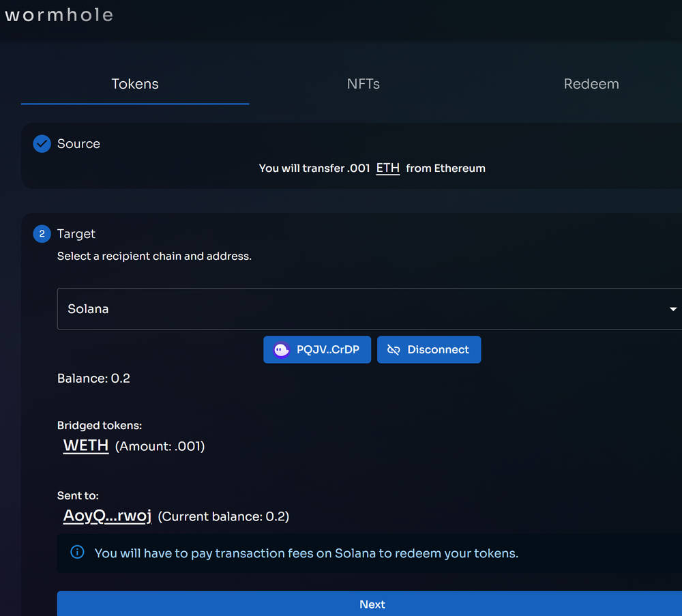Click the 'Select a recipient chain and address.' text
682x616 pixels.
(154, 256)
